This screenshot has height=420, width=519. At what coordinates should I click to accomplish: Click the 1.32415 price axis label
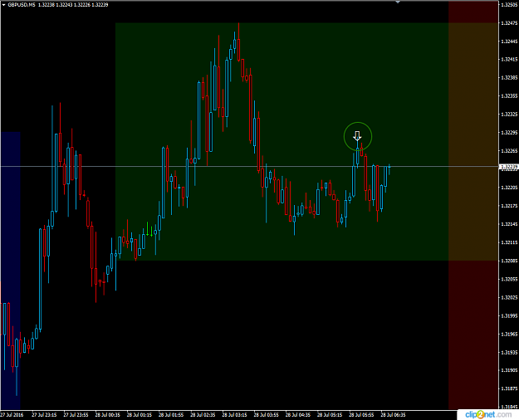tap(510, 60)
